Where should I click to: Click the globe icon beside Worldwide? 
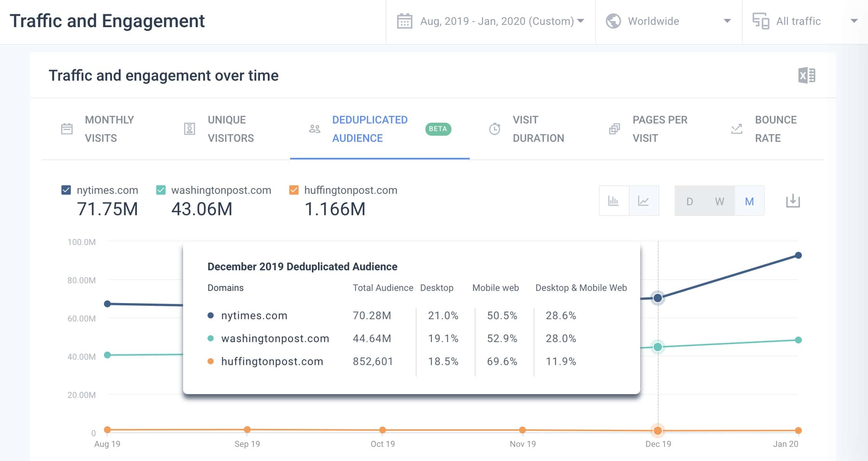pos(613,21)
